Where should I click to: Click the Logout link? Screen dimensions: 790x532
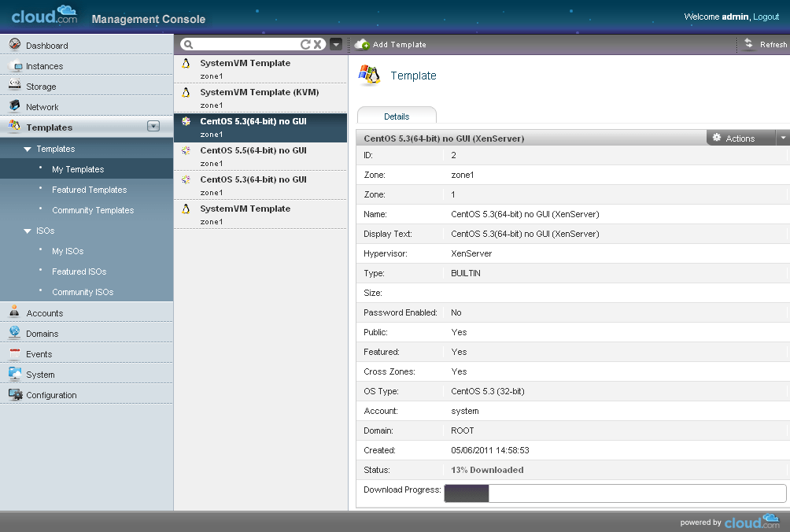click(766, 17)
